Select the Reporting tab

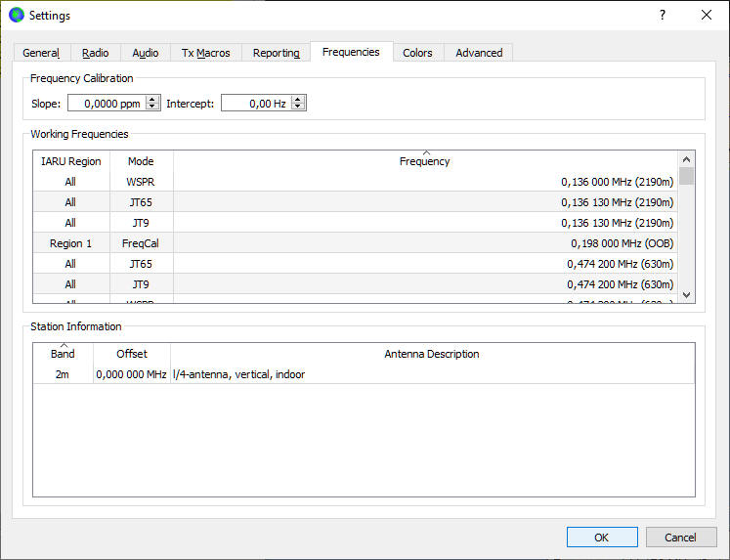[x=276, y=53]
